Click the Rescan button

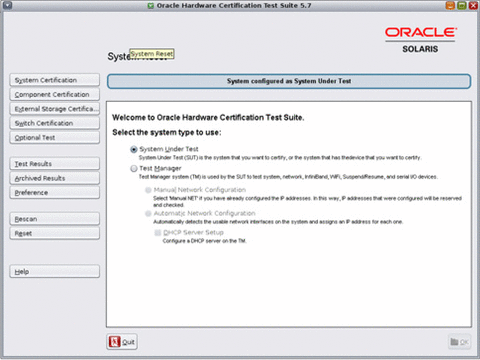pyautogui.click(x=55, y=219)
